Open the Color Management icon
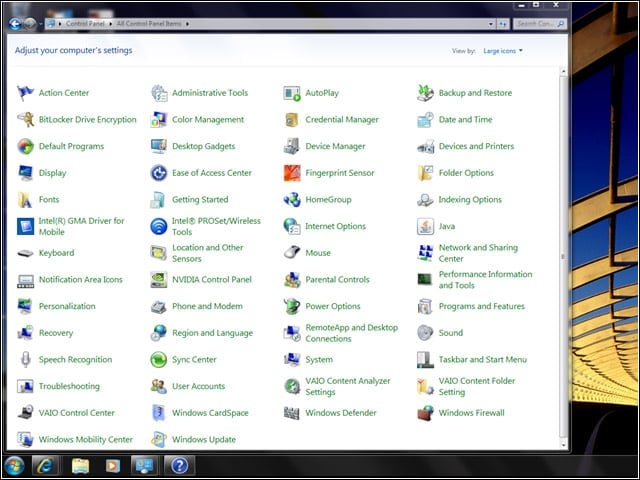 pos(159,120)
